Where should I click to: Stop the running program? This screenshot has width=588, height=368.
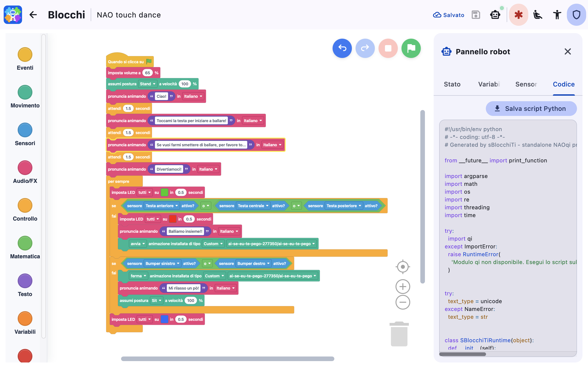tap(388, 48)
